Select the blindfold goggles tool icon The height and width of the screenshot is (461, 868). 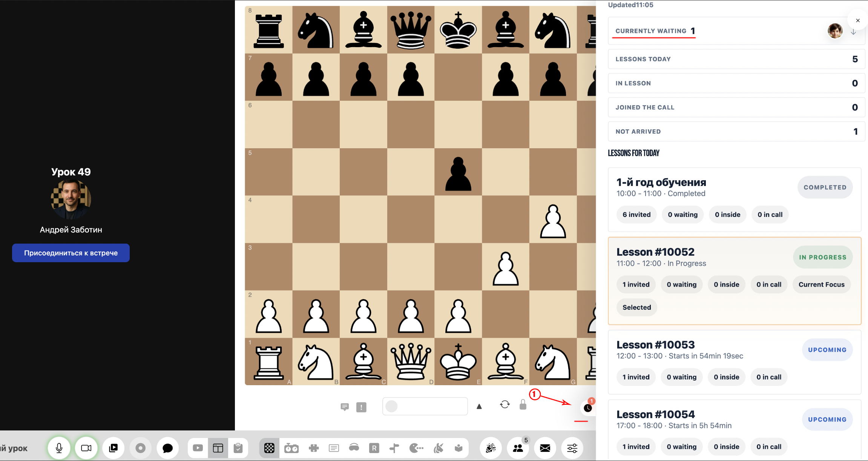(x=354, y=447)
